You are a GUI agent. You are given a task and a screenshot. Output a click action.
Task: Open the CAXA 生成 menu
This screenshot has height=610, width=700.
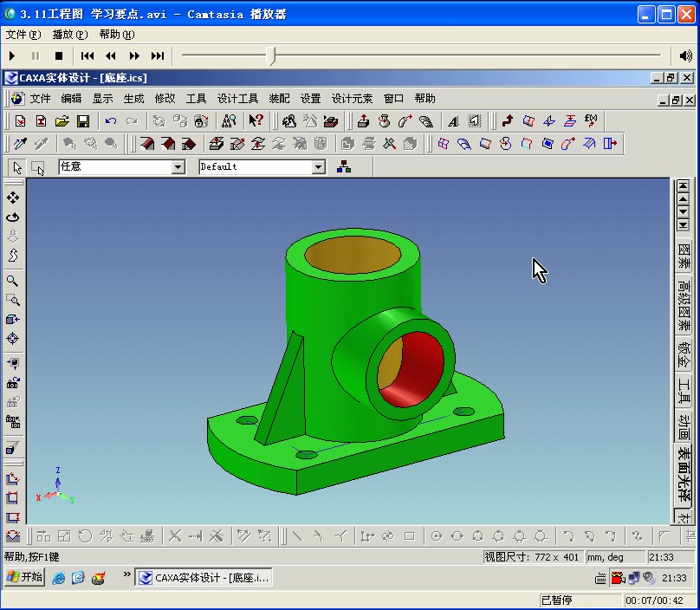tap(134, 98)
